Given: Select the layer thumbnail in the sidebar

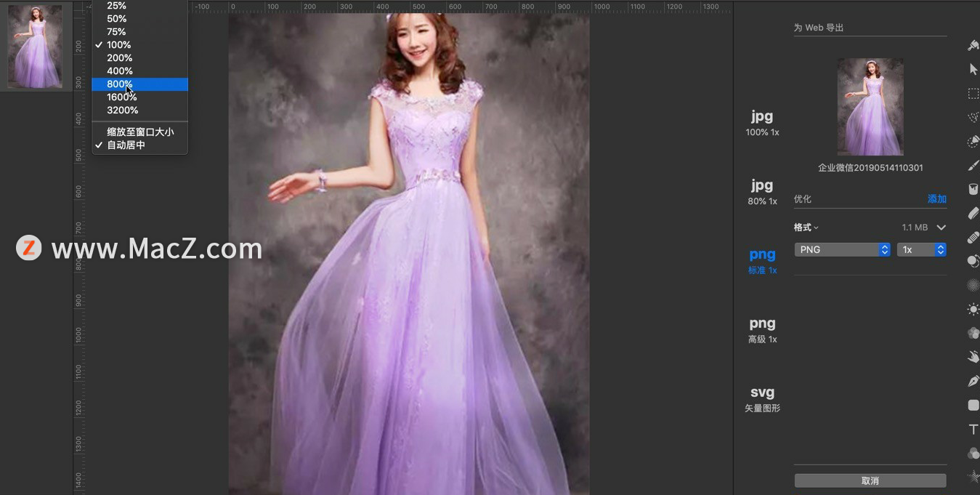Looking at the screenshot, I should pyautogui.click(x=35, y=47).
